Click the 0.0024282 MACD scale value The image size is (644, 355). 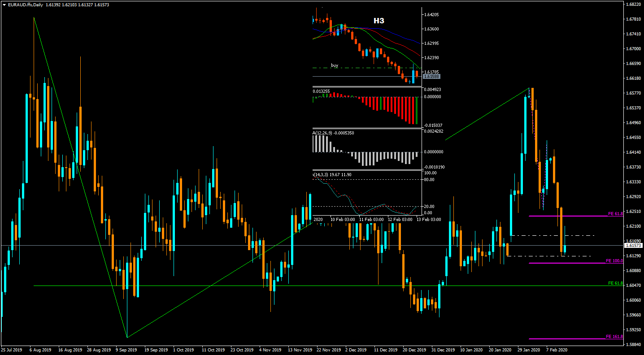coord(433,131)
